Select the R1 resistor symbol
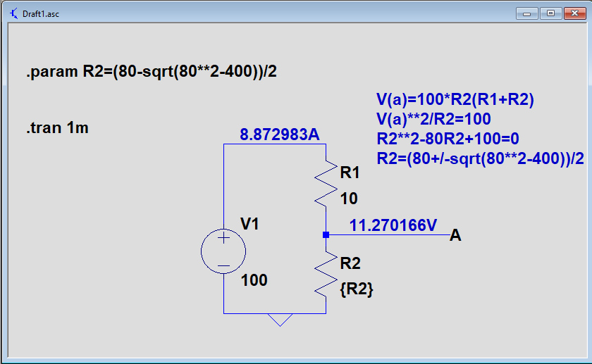This screenshot has height=364, width=592. [x=326, y=184]
